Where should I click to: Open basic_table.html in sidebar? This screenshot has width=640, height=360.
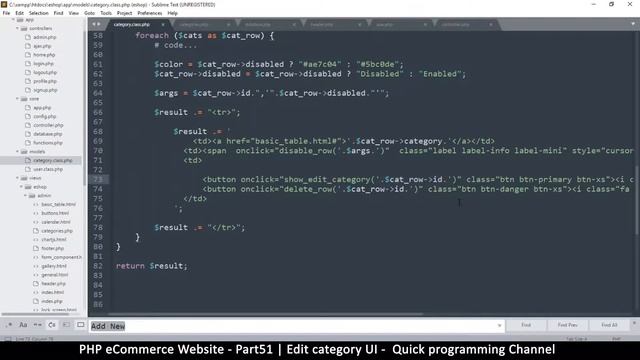click(x=58, y=204)
